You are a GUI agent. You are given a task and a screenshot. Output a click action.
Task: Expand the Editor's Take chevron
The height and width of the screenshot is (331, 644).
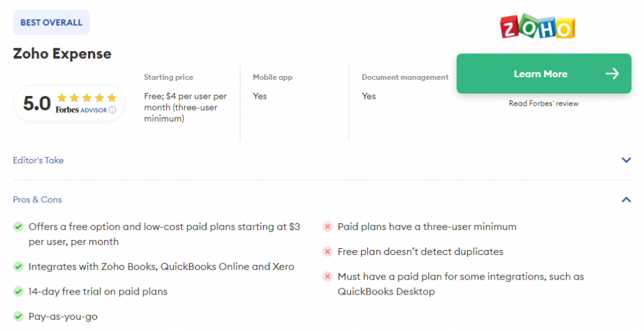pyautogui.click(x=626, y=160)
